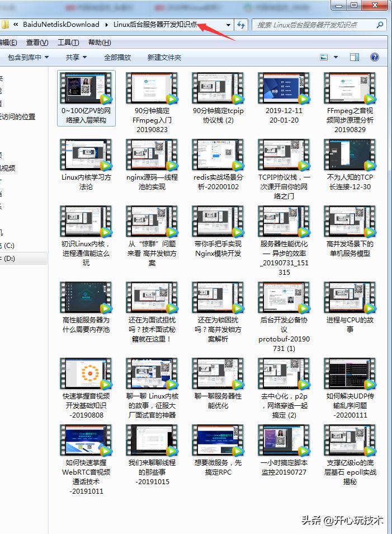
Task: Select the 90分钟搞定FFmpeg入门 20190823 video
Action: click(x=152, y=102)
